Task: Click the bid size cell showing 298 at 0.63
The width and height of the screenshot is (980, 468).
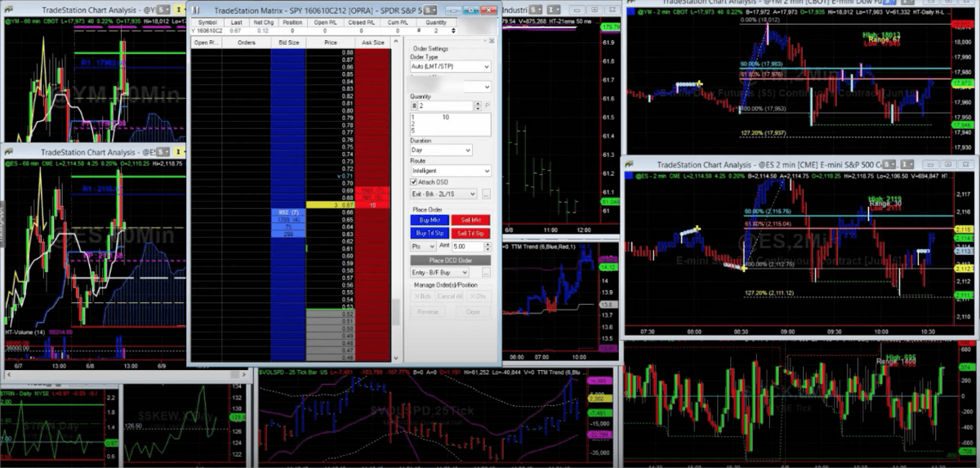Action: coord(288,234)
